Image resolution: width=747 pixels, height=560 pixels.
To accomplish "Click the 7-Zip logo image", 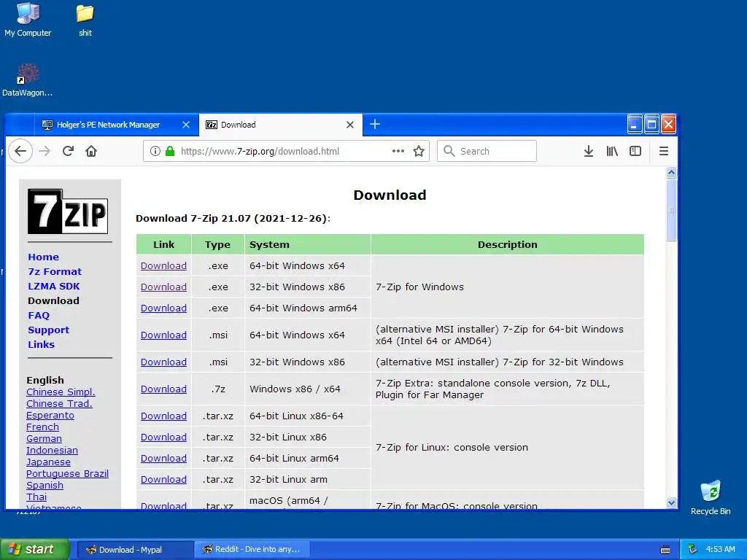I will coord(68,211).
